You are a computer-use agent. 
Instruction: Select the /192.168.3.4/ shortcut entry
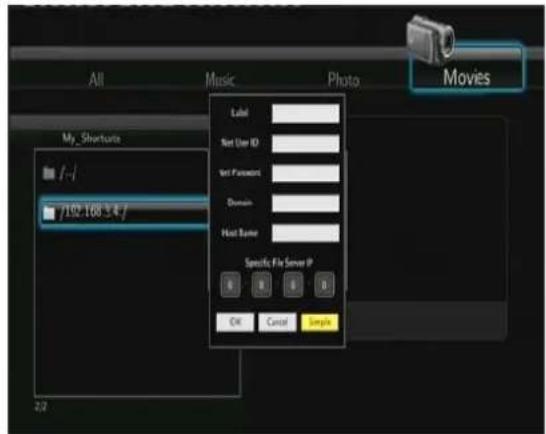pyautogui.click(x=124, y=212)
